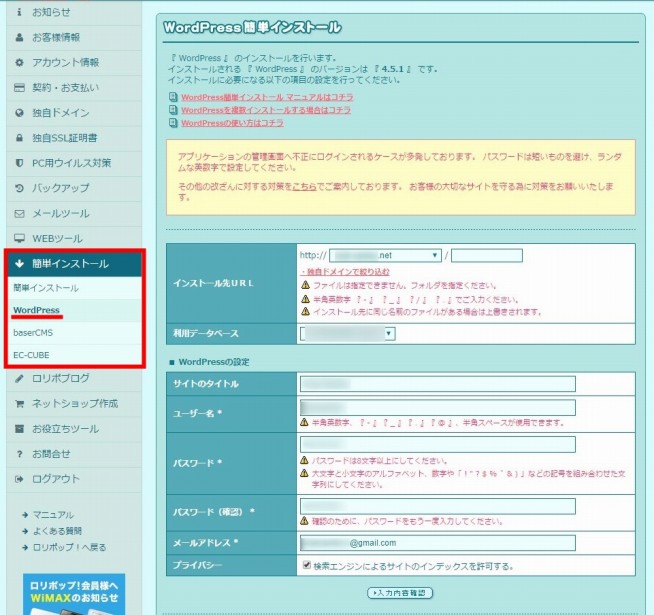Click the WiMAX banner at bottom left
The width and height of the screenshot is (654, 615).
coord(76,594)
